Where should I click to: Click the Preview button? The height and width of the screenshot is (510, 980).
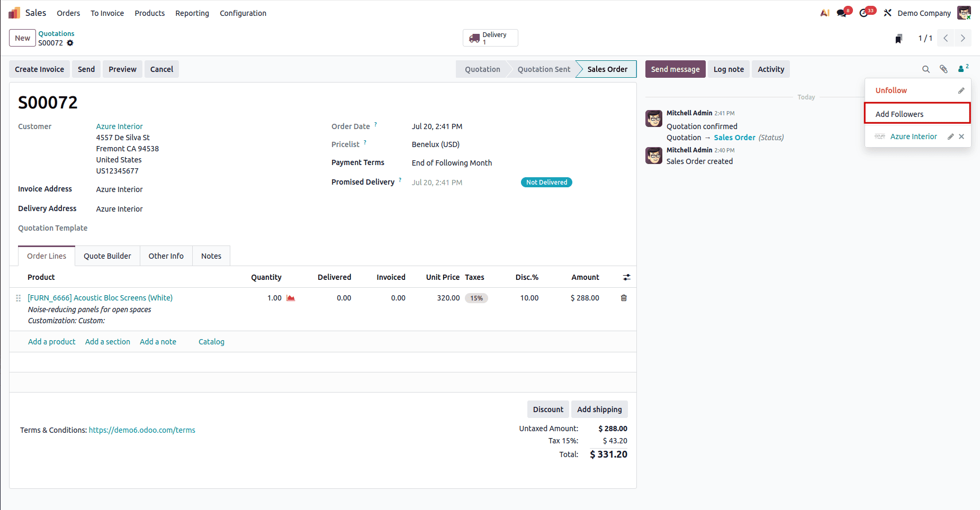coord(122,69)
